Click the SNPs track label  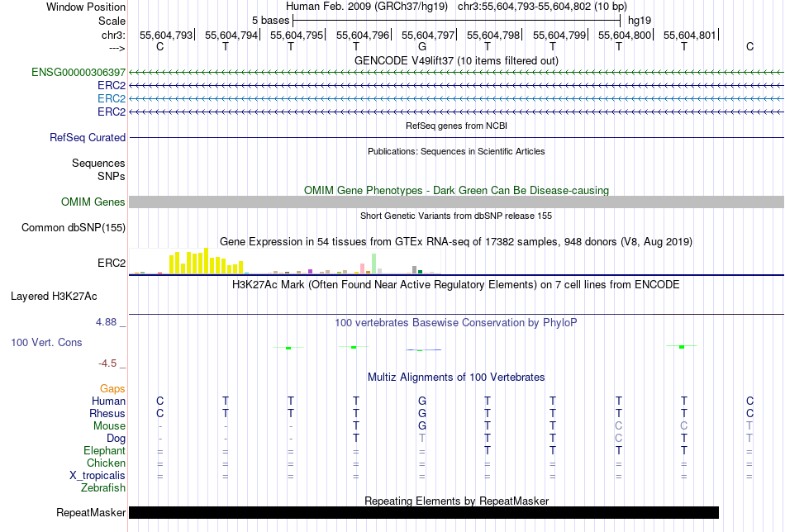(112, 176)
